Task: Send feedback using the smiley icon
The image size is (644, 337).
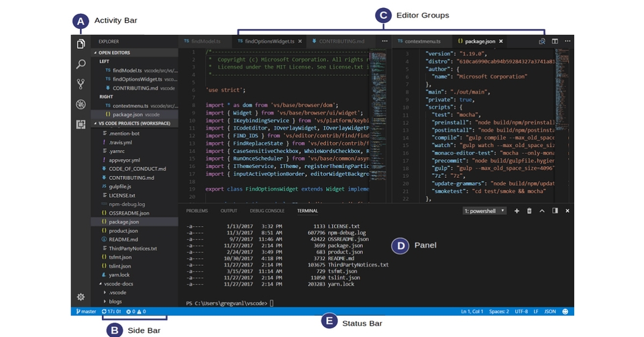Action: (565, 311)
